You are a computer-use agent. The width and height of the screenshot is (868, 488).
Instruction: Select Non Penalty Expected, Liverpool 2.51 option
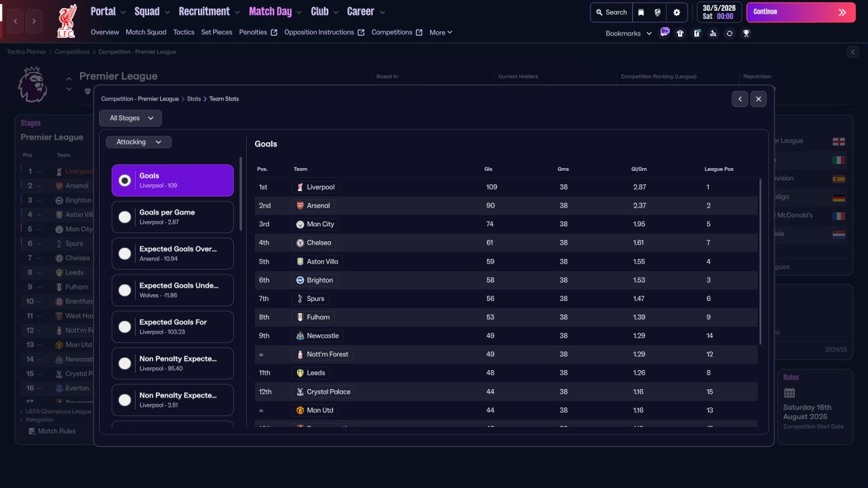tap(173, 400)
